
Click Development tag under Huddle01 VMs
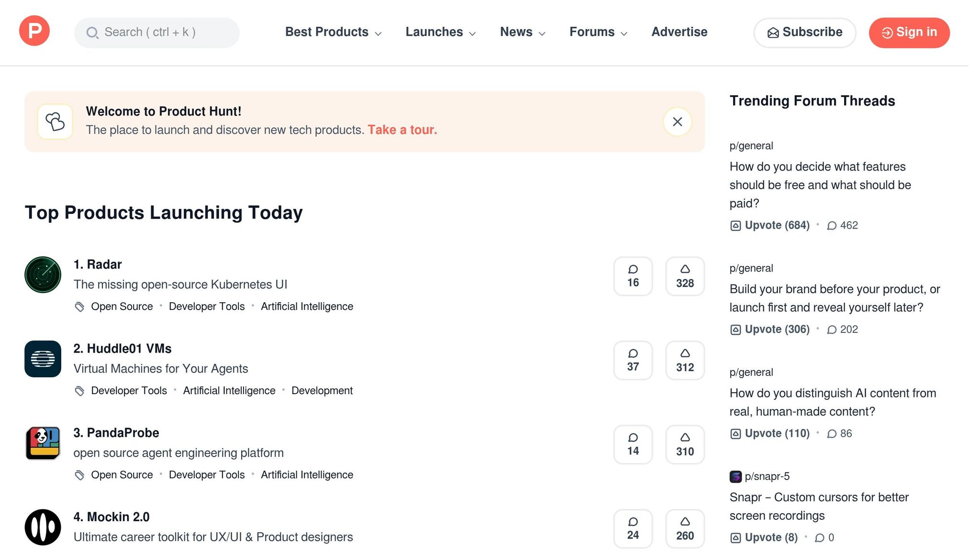[x=322, y=391]
